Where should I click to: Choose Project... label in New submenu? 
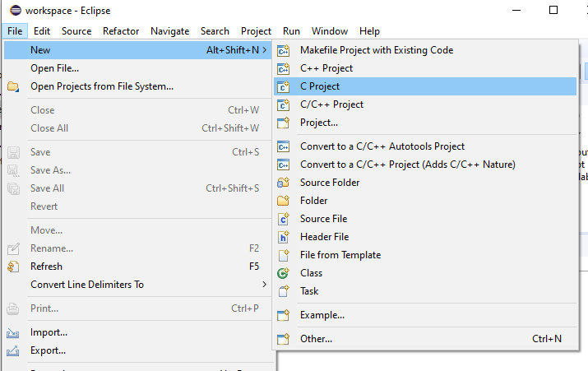coord(319,123)
